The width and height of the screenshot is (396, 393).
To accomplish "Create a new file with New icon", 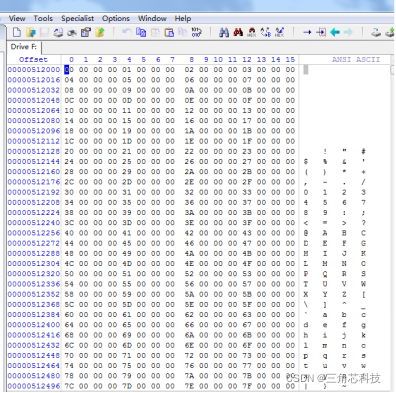I will pos(17,32).
